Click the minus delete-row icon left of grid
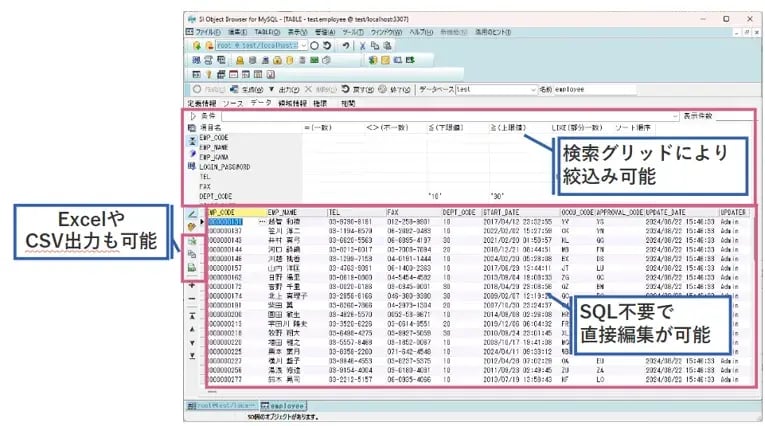This screenshot has height=426, width=765. click(x=191, y=298)
